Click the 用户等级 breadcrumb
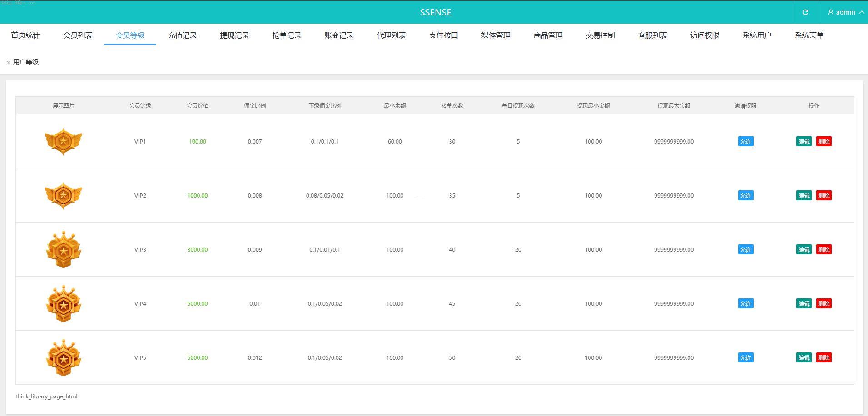Viewport: 868px width, 416px height. pos(26,62)
